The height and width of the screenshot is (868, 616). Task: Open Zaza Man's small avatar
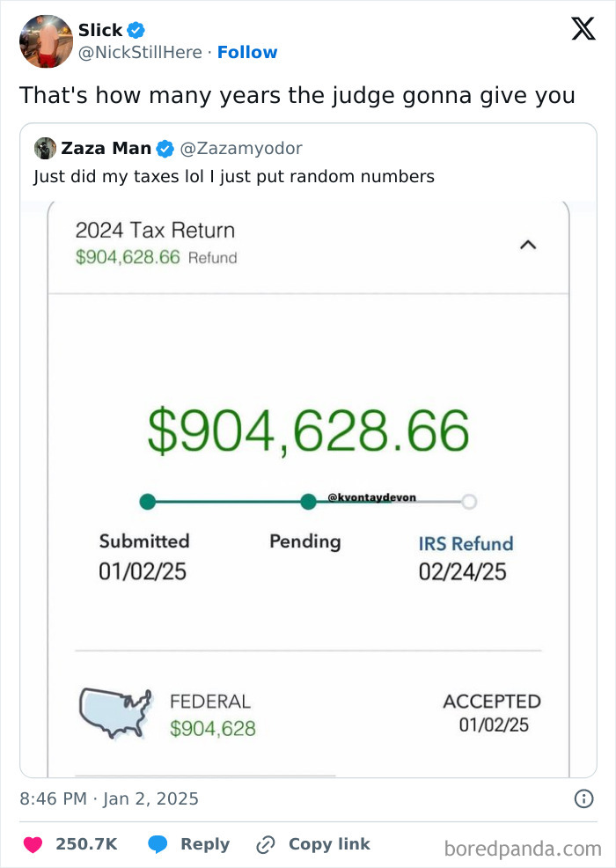point(45,148)
